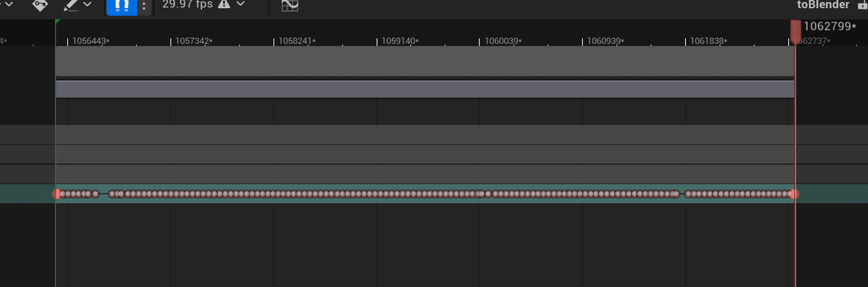Select the first keyframe at the track start

click(x=57, y=194)
